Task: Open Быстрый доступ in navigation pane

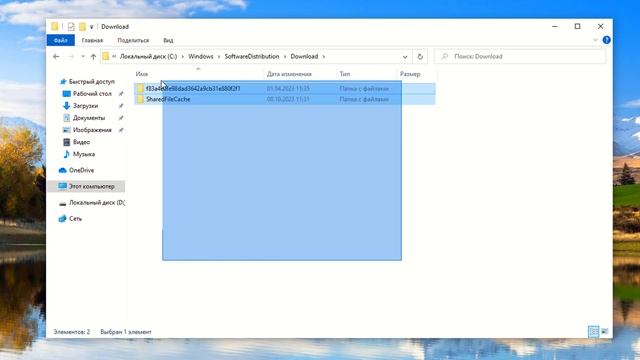Action: pos(91,82)
